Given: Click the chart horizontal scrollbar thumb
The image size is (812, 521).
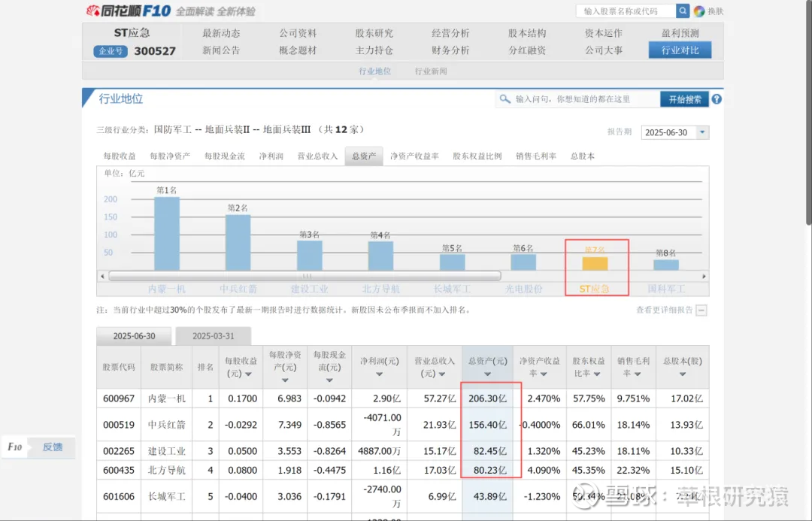Looking at the screenshot, I should (x=304, y=276).
